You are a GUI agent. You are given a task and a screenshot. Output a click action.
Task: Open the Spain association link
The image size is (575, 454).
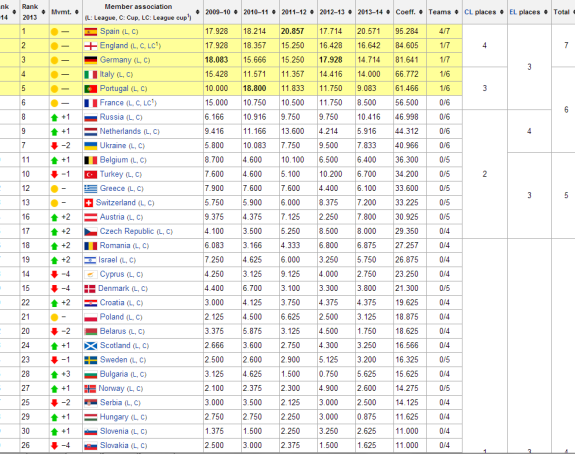[x=110, y=32]
